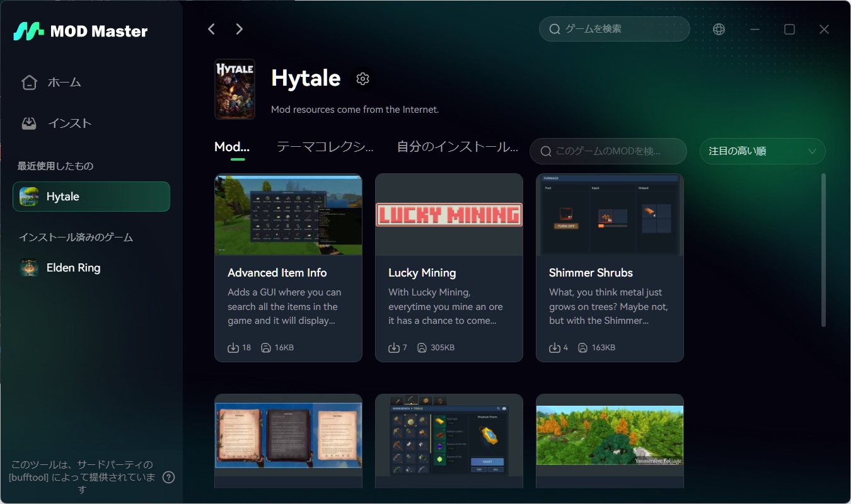
Task: Select the Mod... tab
Action: point(232,147)
